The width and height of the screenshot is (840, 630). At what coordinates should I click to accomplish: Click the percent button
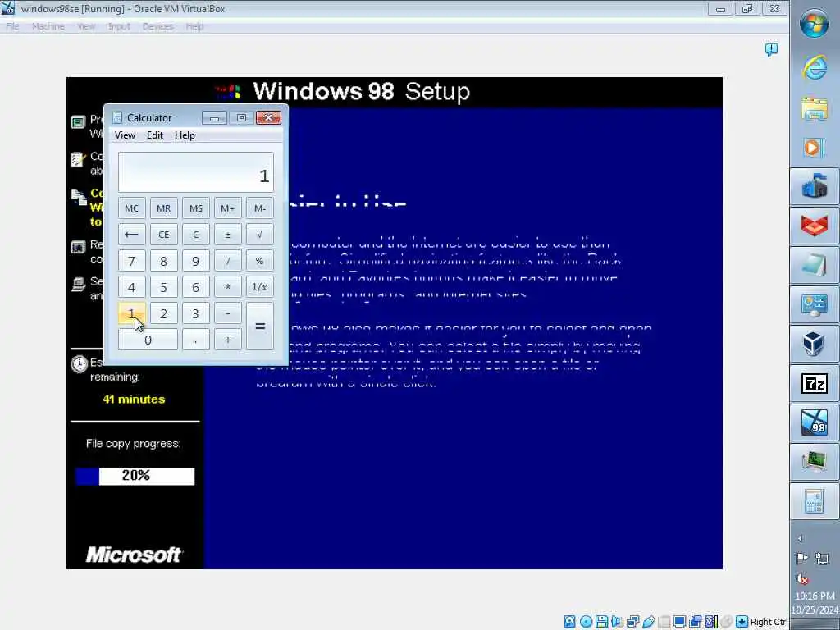(260, 261)
